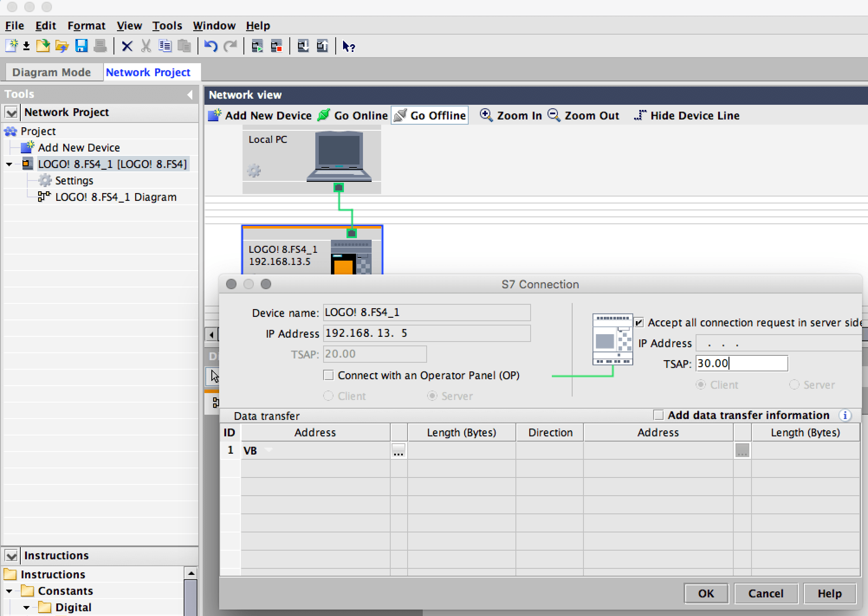The height and width of the screenshot is (616, 868).
Task: Click the Save floppy disk icon
Action: point(81,46)
